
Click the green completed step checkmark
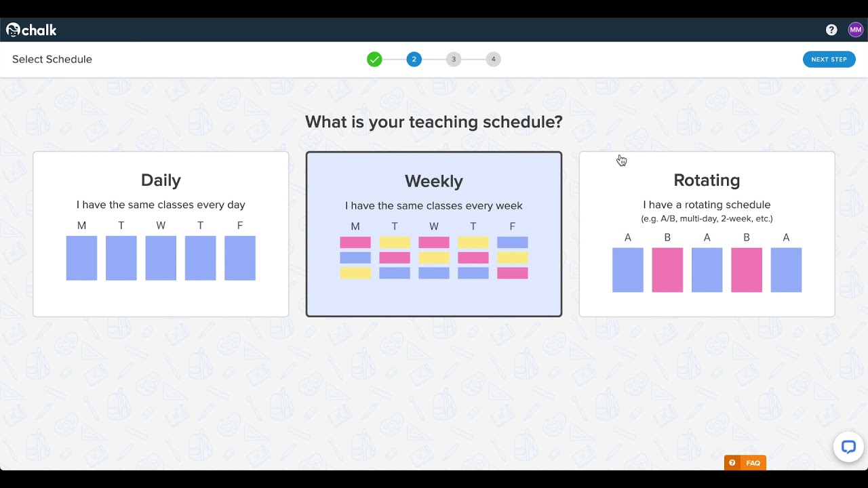(374, 60)
